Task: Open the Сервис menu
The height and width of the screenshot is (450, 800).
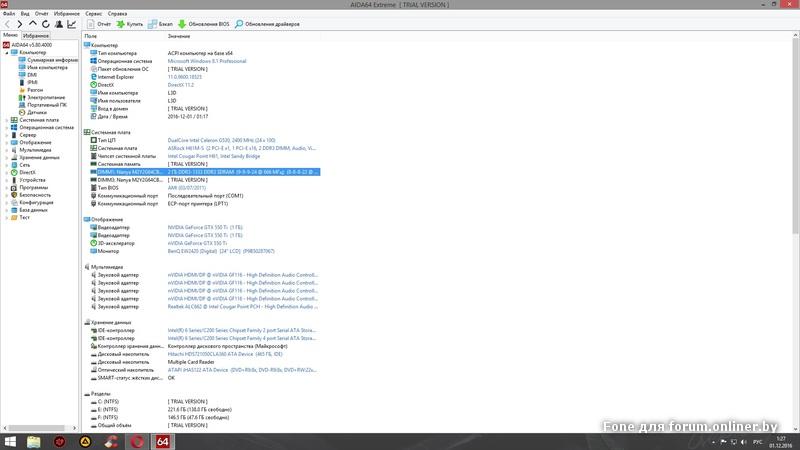Action: click(94, 14)
